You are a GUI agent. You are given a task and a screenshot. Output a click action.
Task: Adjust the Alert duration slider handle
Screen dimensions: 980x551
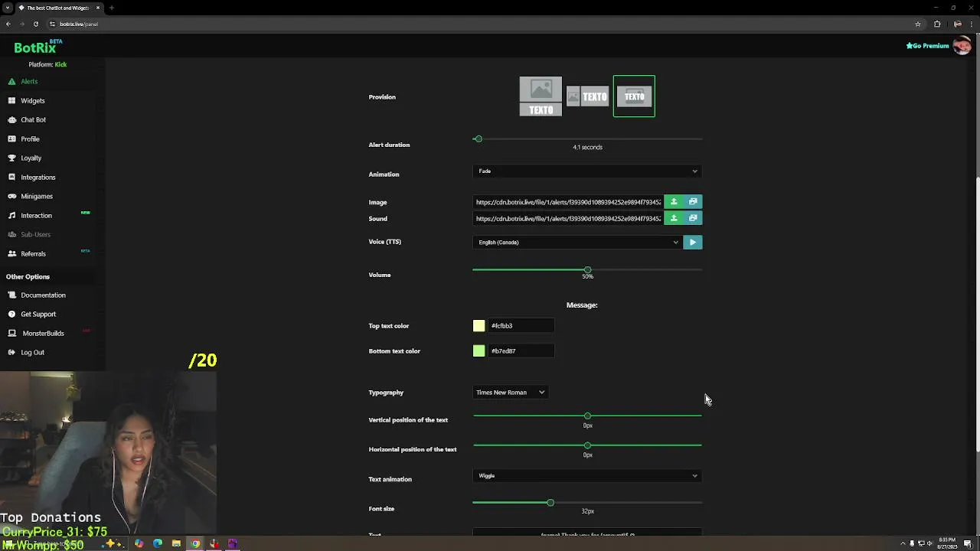click(x=478, y=139)
